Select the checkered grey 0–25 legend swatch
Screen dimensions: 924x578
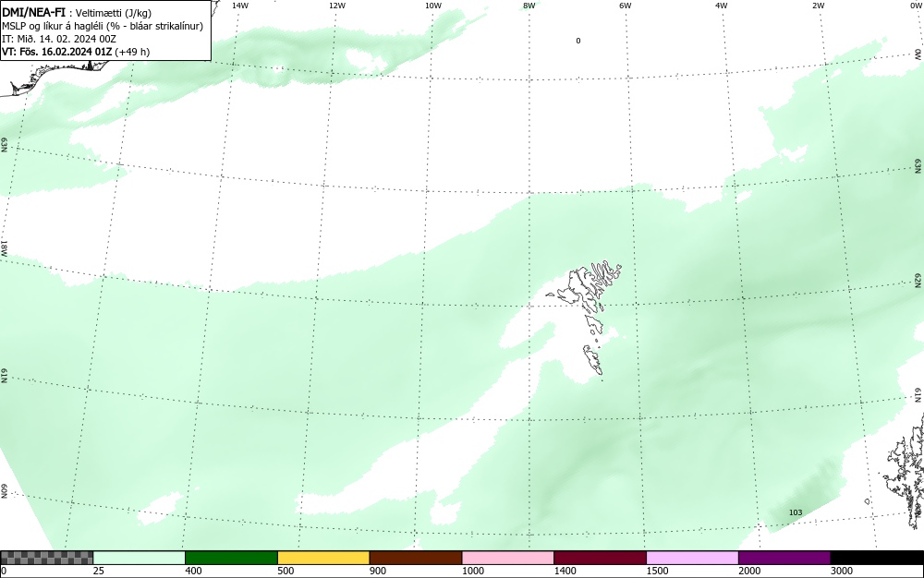46,558
